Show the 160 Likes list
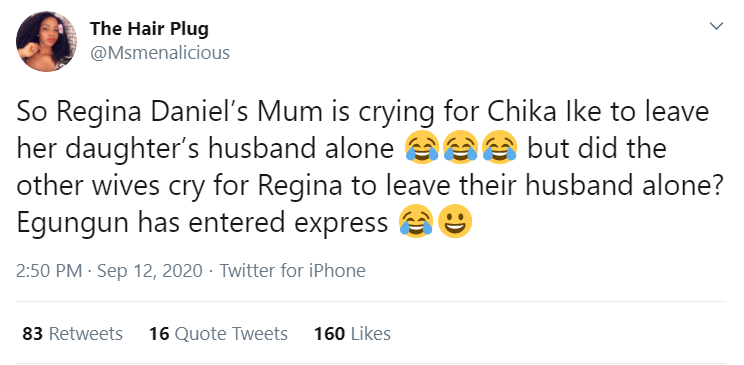 [353, 334]
